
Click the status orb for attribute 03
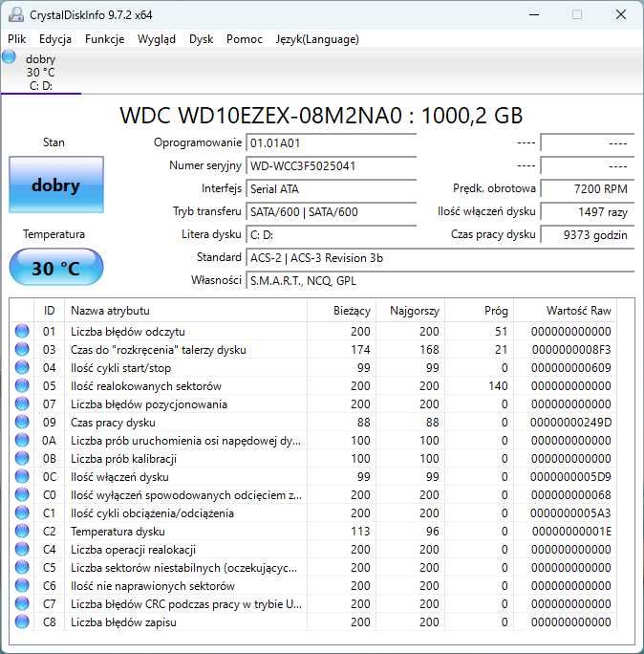(22, 350)
